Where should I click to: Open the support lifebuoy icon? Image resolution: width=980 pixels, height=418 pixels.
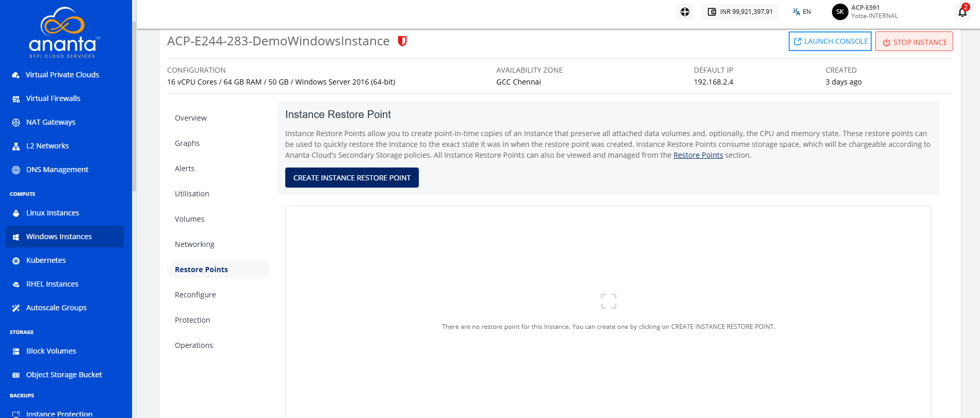(x=685, y=12)
